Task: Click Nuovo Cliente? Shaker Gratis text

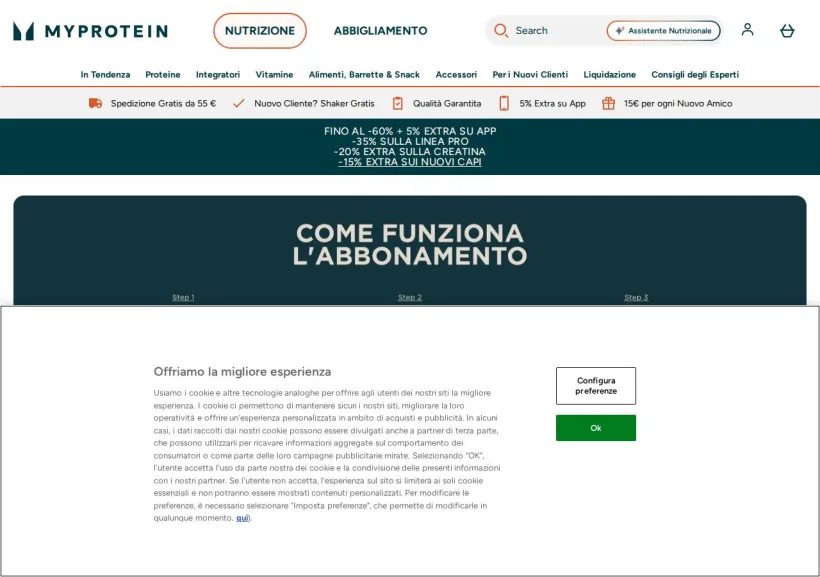Action: point(314,103)
